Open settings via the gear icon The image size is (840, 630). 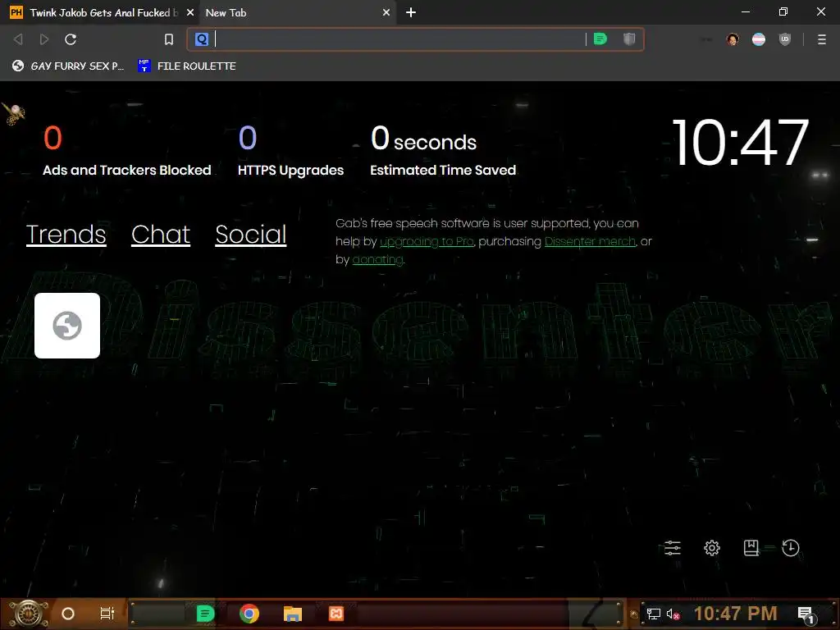tap(712, 547)
